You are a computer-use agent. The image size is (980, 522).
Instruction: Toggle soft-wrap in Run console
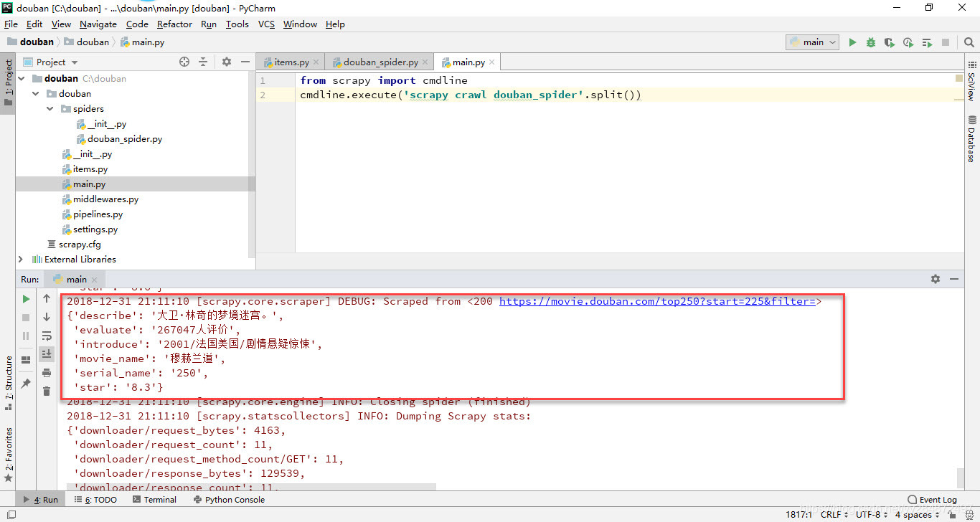pos(47,336)
